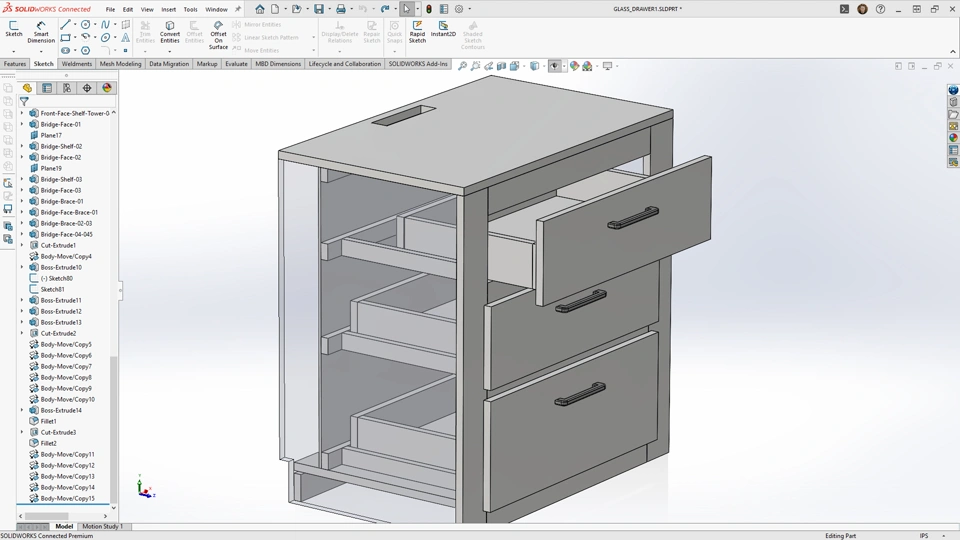Image resolution: width=960 pixels, height=540 pixels.
Task: Click the Rebuild traffic light icon
Action: (x=429, y=9)
